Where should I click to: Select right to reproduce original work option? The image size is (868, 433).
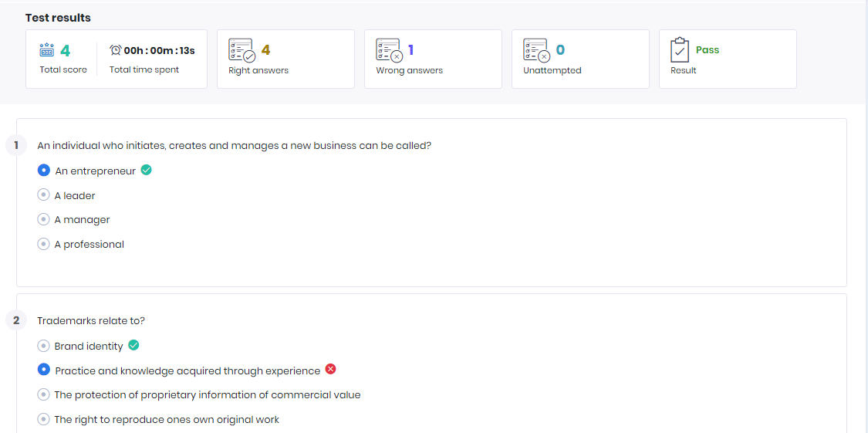coord(43,419)
